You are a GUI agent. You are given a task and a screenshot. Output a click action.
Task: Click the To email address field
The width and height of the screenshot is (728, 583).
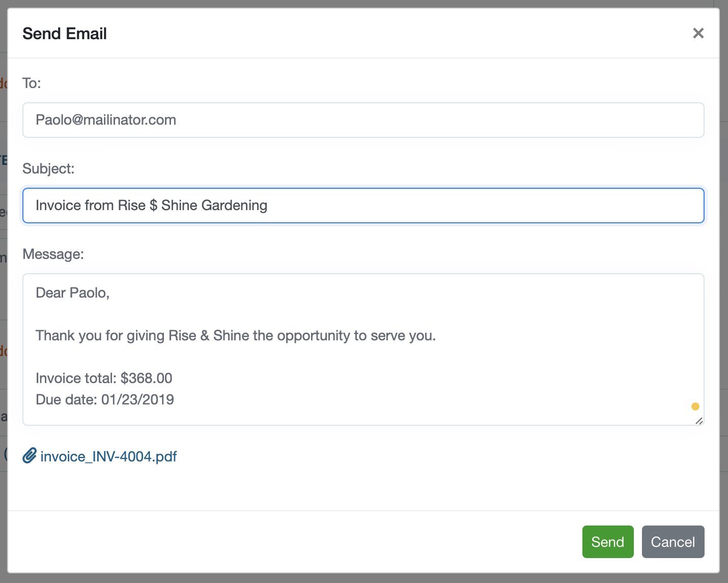coord(363,120)
